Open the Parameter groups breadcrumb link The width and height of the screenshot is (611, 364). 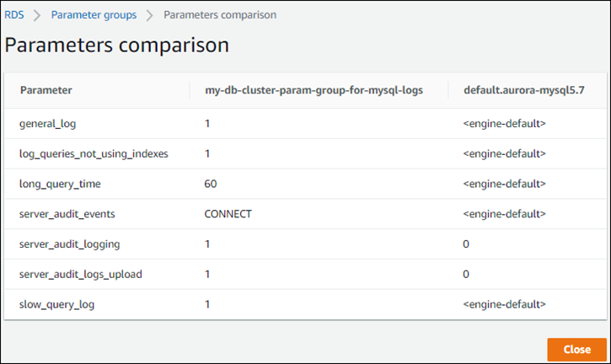[x=94, y=14]
